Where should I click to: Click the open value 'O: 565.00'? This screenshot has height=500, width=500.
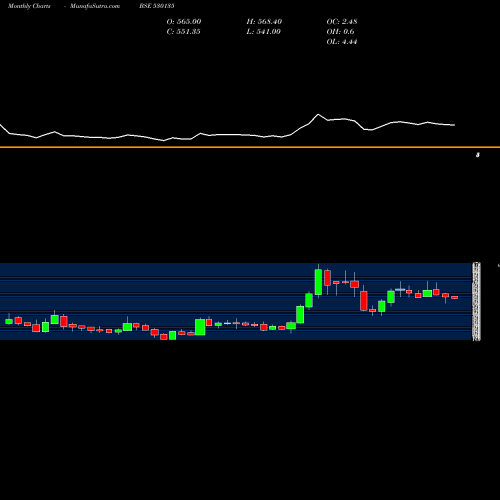[x=184, y=22]
